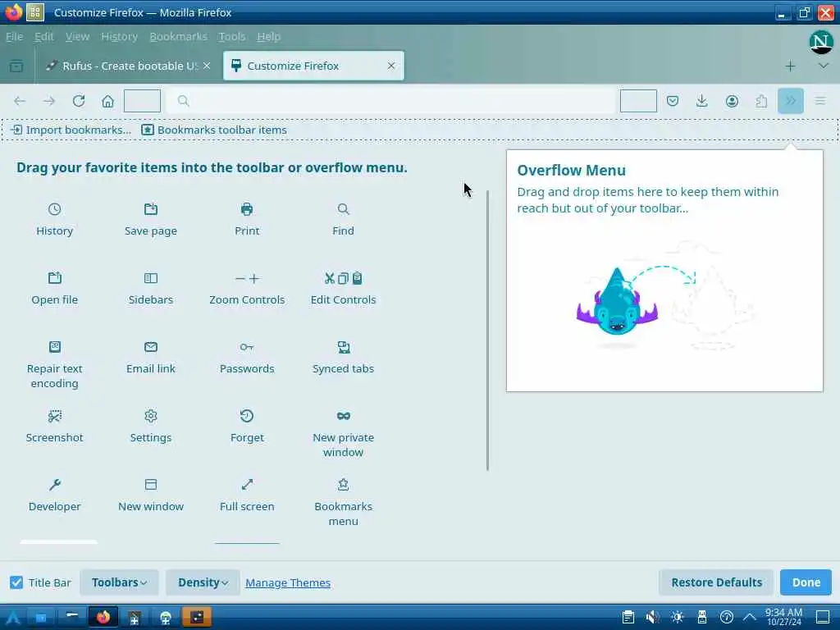
Task: Open the View menu
Action: (x=77, y=36)
